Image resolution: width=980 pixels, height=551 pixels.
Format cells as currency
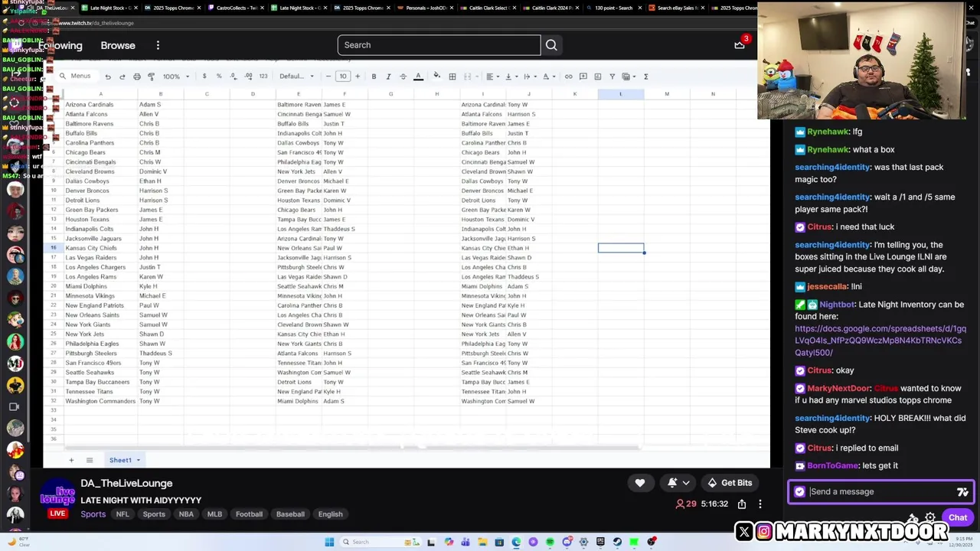click(204, 77)
